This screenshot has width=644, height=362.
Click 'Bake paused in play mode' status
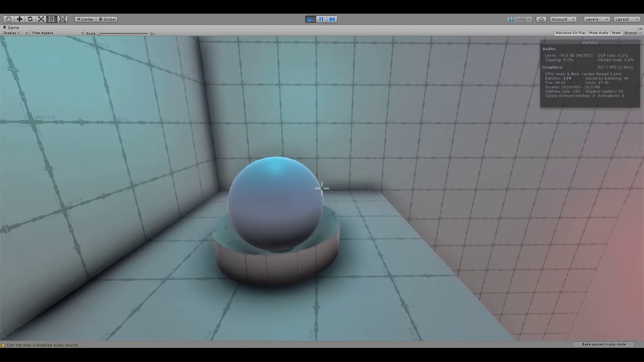[x=604, y=344]
